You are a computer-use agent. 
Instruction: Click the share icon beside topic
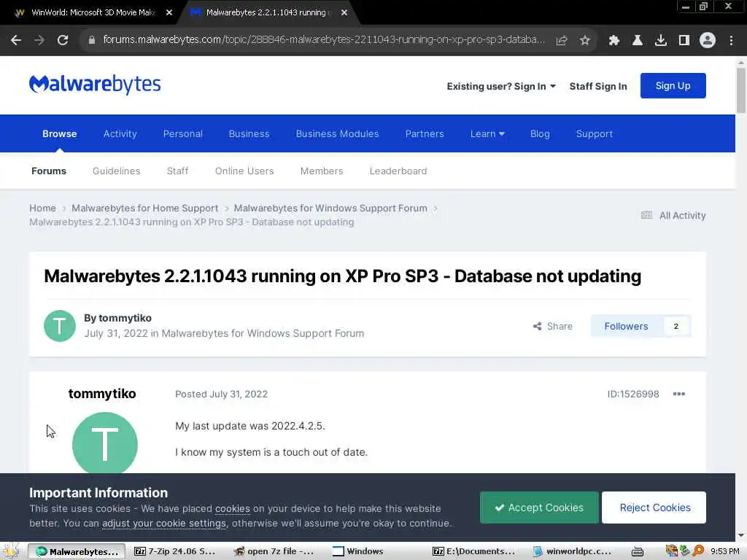tap(538, 326)
